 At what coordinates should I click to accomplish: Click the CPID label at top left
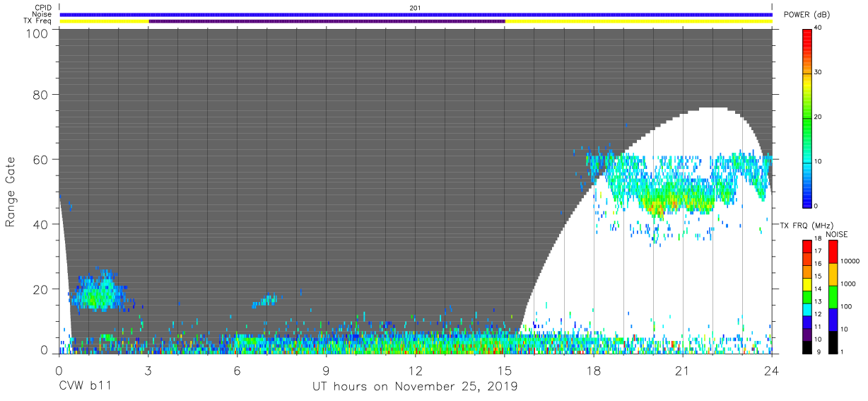point(43,7)
